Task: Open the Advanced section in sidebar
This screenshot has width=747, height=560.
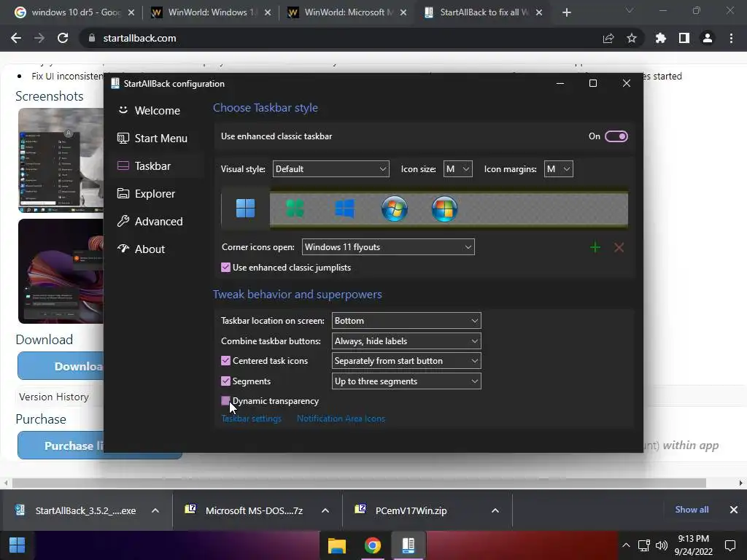Action: 157,221
